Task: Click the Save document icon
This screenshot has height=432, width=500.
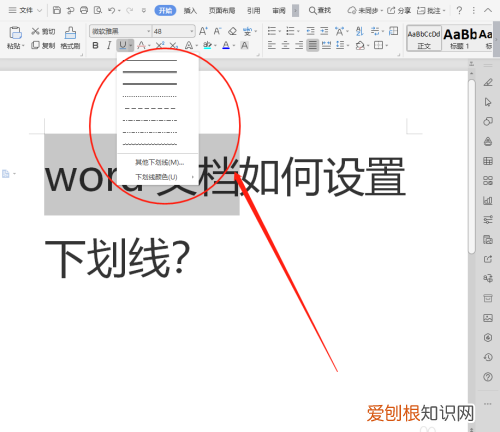Action: [x=57, y=10]
